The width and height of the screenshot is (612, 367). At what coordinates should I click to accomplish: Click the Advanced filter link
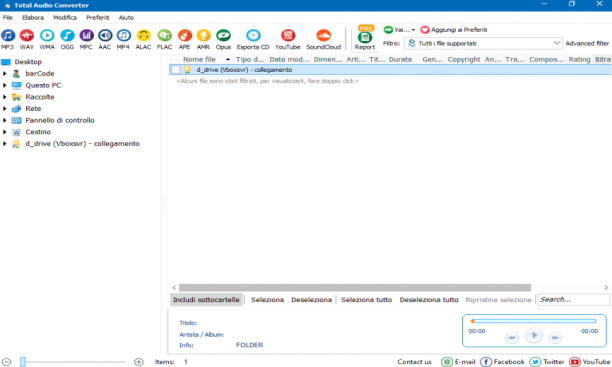click(x=587, y=43)
